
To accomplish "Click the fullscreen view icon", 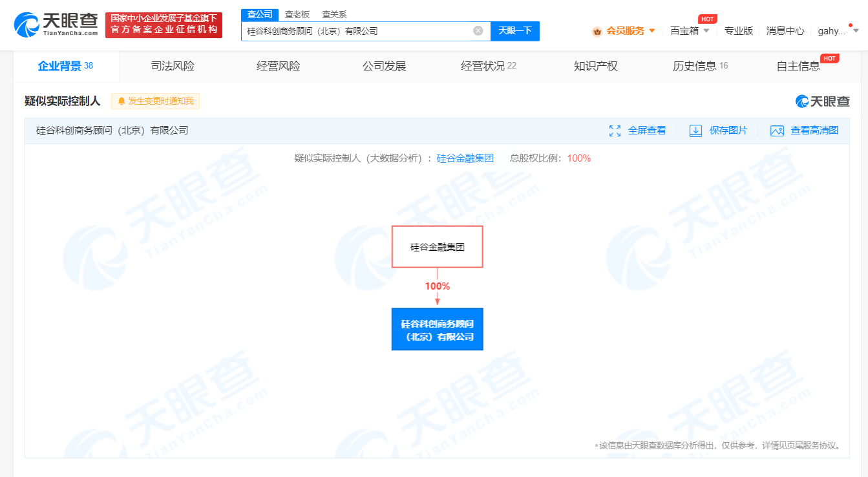I will click(615, 131).
